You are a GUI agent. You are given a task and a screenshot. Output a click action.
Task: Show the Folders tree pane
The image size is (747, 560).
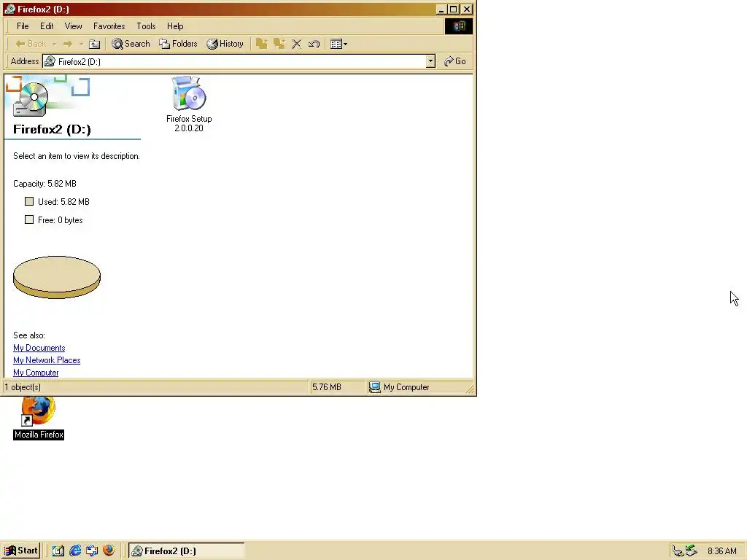(x=178, y=44)
